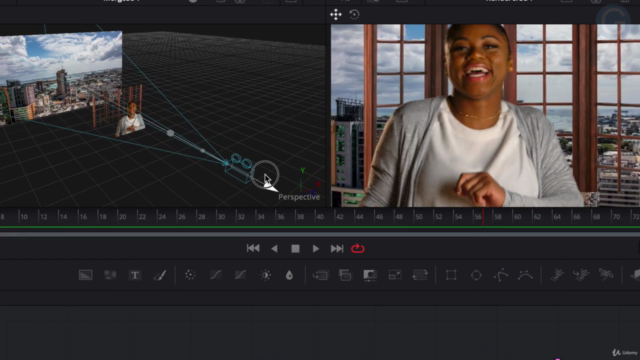Add a particle emitter (pEmitter) node
640x360 pixels.
click(x=557, y=275)
